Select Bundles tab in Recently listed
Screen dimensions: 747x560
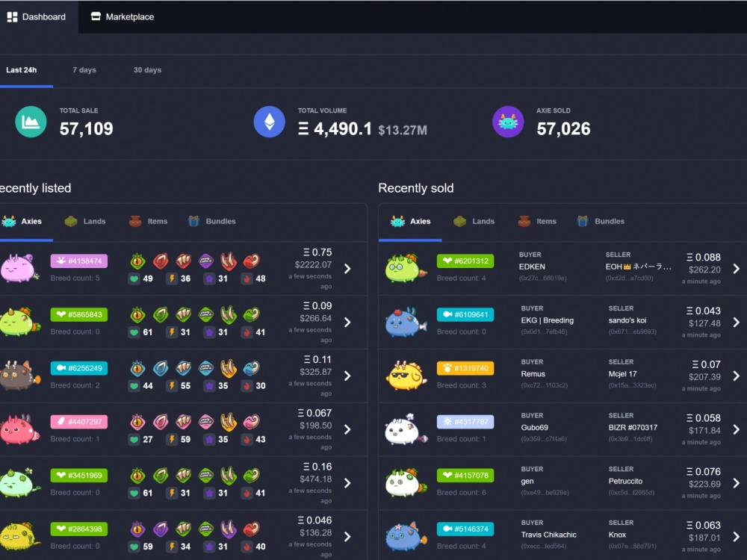212,222
